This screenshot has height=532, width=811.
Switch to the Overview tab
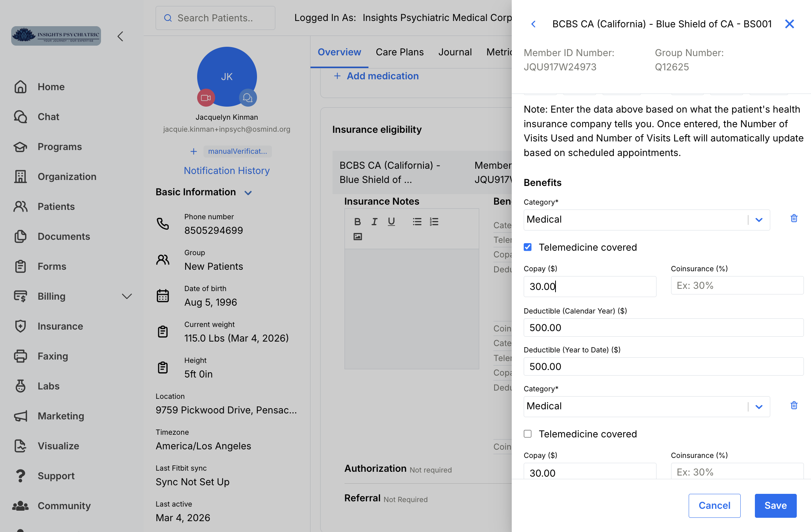pyautogui.click(x=339, y=52)
